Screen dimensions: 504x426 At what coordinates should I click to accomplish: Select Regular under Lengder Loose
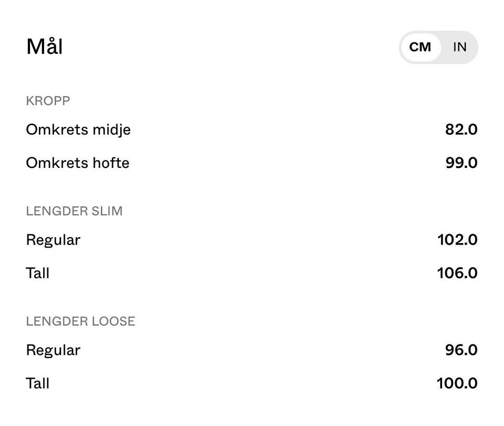[x=53, y=350]
